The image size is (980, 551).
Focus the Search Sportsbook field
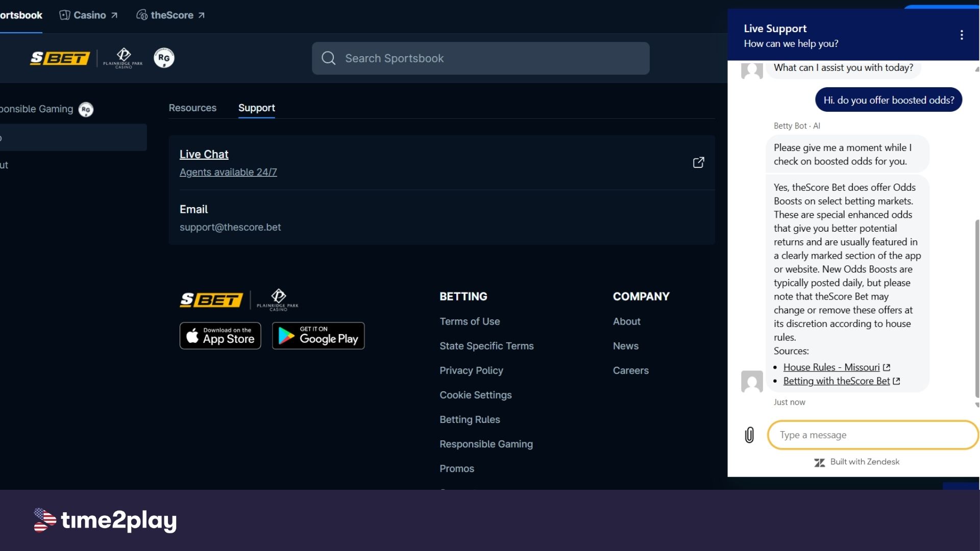[480, 58]
